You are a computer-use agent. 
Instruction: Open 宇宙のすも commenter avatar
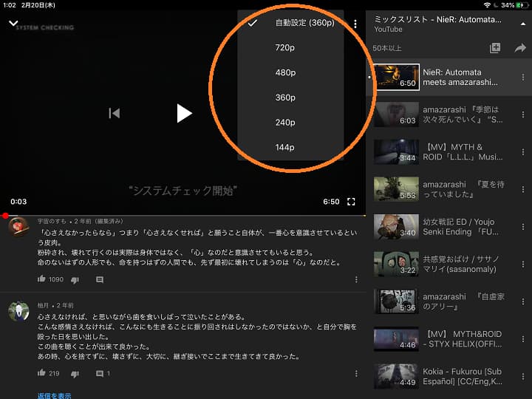click(18, 226)
